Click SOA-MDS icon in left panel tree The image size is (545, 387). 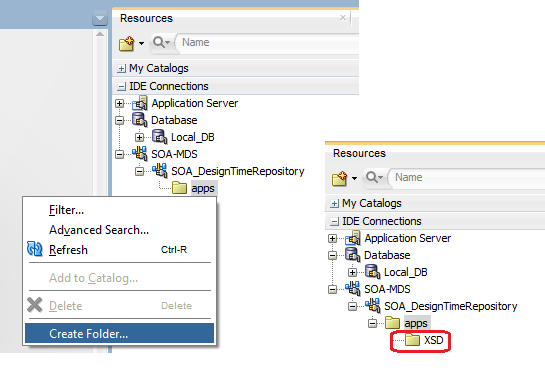pos(140,153)
